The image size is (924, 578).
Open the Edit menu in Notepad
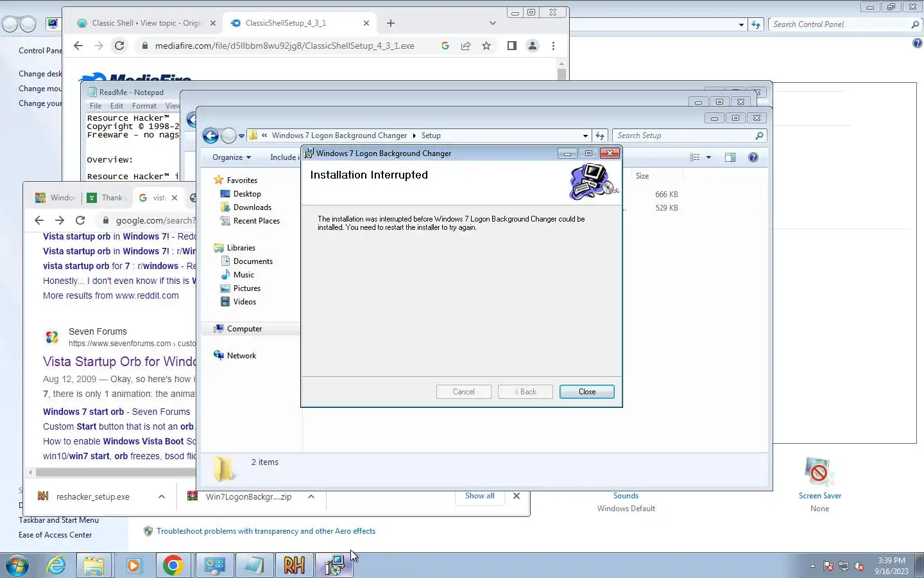click(116, 106)
